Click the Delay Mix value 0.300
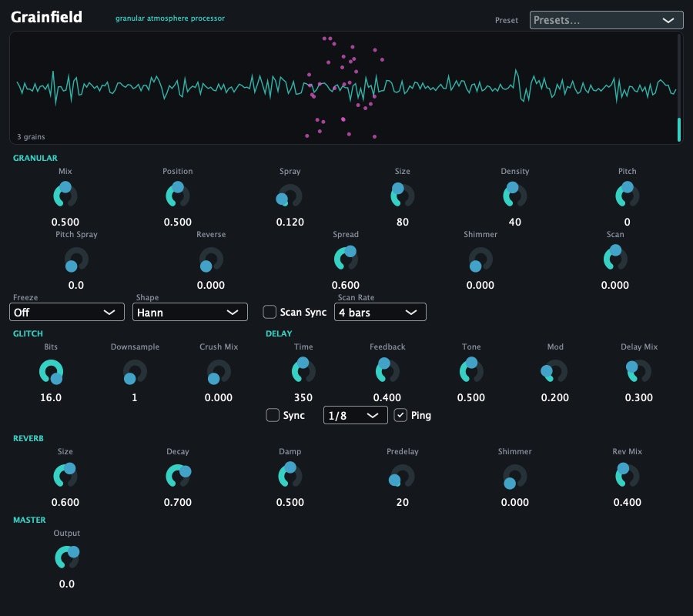Image resolution: width=693 pixels, height=616 pixels. pos(638,397)
